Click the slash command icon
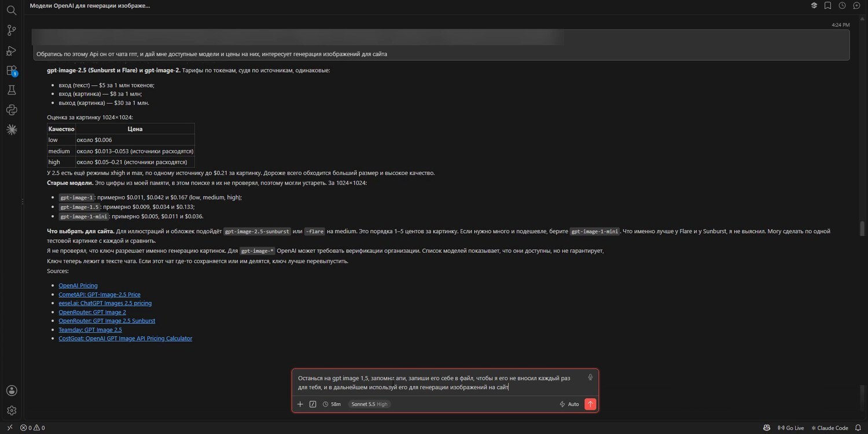The width and height of the screenshot is (868, 434). click(x=313, y=404)
